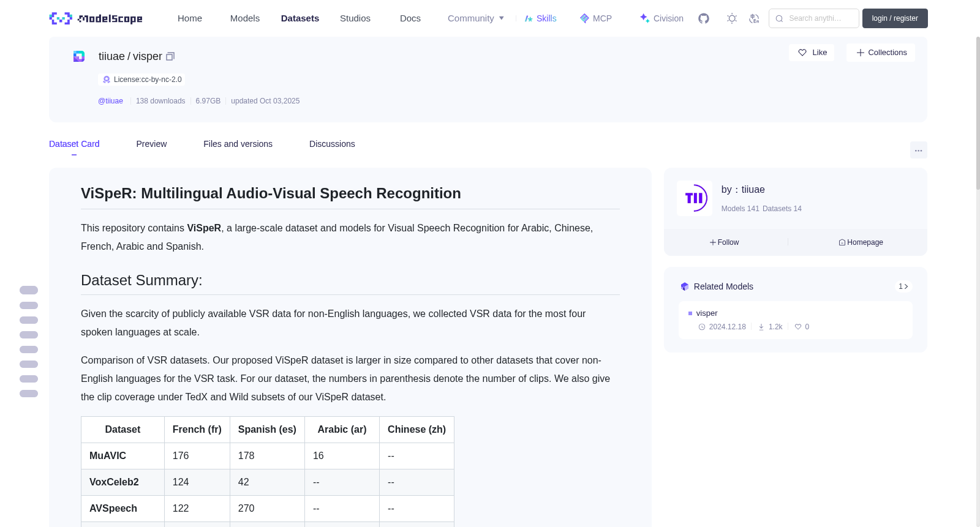Click the 'Spanish (es)' column header
This screenshot has width=980, height=527.
click(267, 430)
